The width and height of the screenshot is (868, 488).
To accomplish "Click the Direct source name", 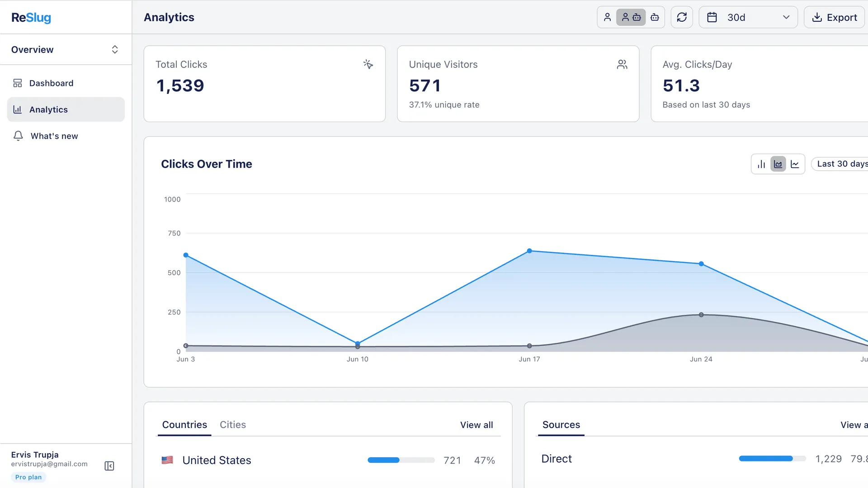I will pos(557,459).
